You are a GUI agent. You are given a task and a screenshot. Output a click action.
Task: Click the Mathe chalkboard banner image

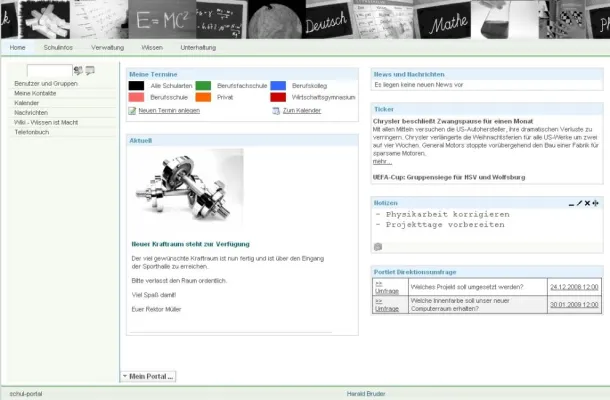point(444,20)
